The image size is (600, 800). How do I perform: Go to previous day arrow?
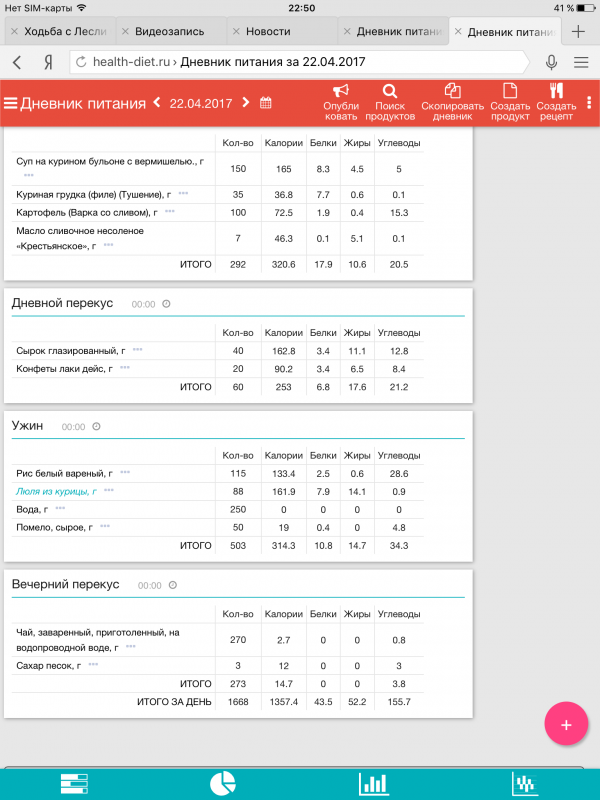[x=157, y=103]
